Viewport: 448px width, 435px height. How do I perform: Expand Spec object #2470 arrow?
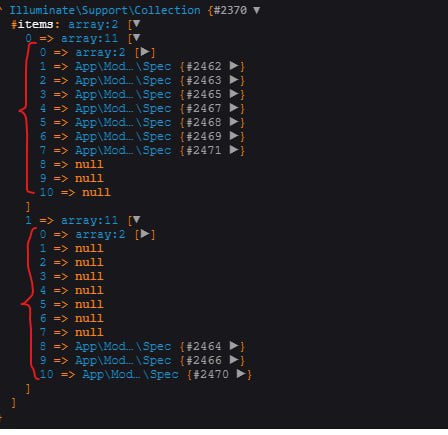coord(241,374)
